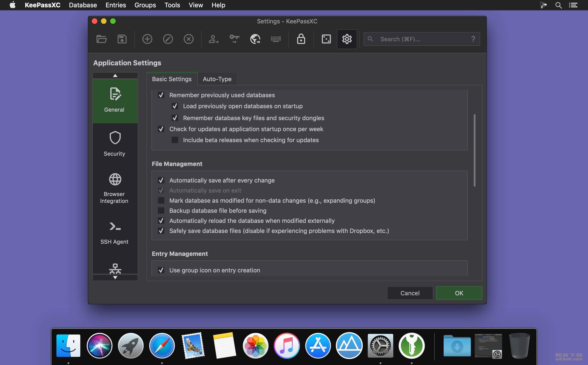Open App Store from the dock
Screen dimensions: 588x365
(x=318, y=346)
